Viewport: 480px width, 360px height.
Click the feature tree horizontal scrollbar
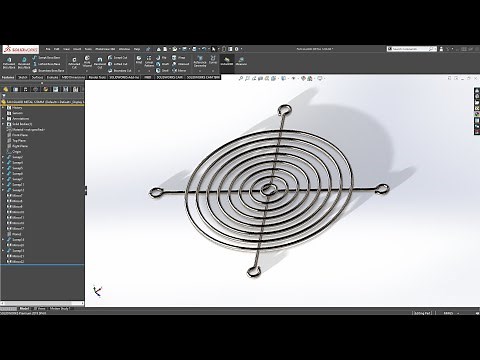(42, 303)
